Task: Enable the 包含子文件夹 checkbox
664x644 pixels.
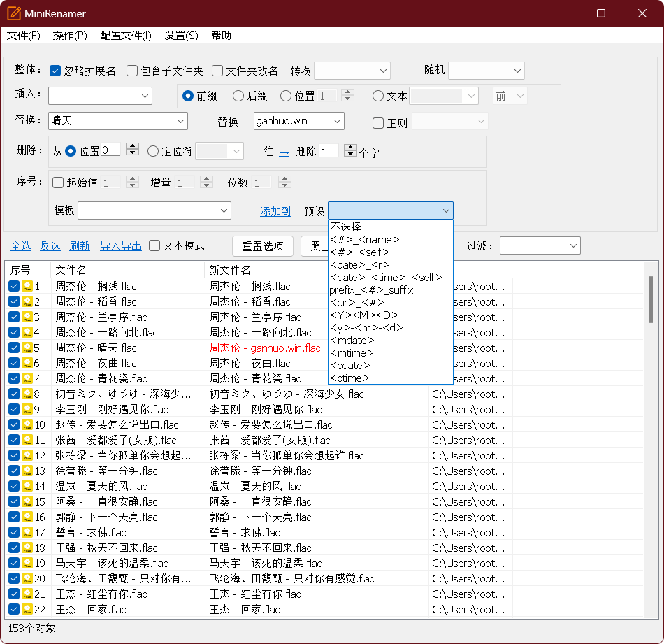Action: click(132, 71)
